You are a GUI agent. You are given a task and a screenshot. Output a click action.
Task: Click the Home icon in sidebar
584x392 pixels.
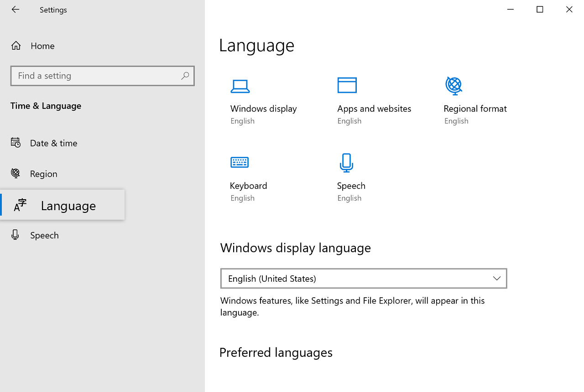[x=16, y=46]
